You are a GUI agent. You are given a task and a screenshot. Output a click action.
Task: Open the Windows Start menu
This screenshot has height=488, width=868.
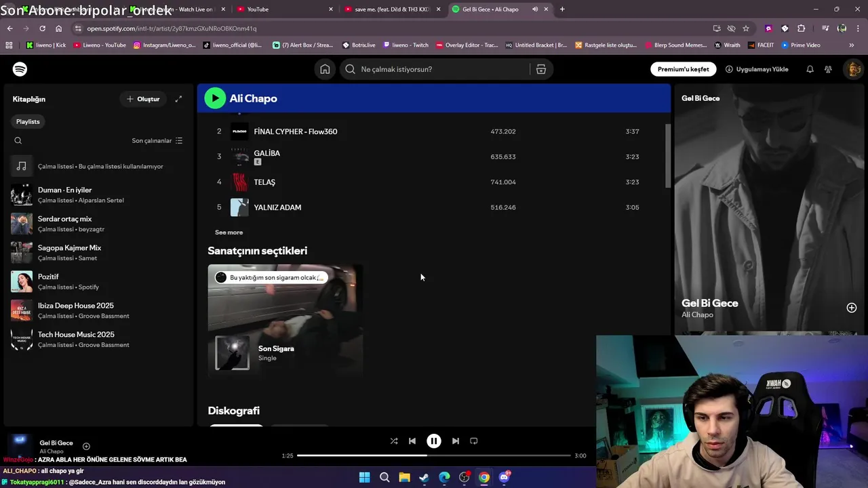[364, 477]
